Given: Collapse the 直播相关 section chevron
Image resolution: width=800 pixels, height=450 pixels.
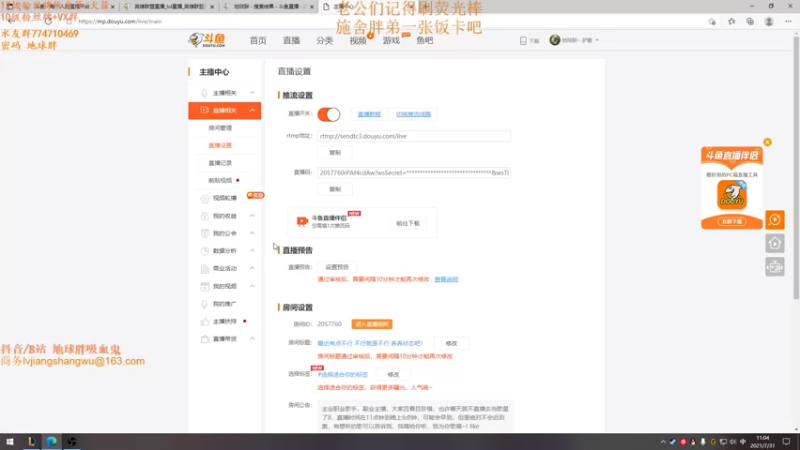Looking at the screenshot, I should pos(252,110).
